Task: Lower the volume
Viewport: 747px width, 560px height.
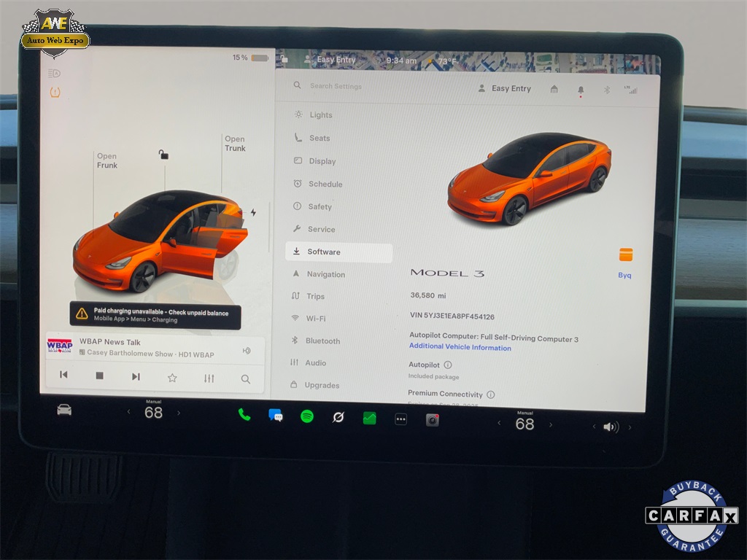Action: pyautogui.click(x=594, y=426)
